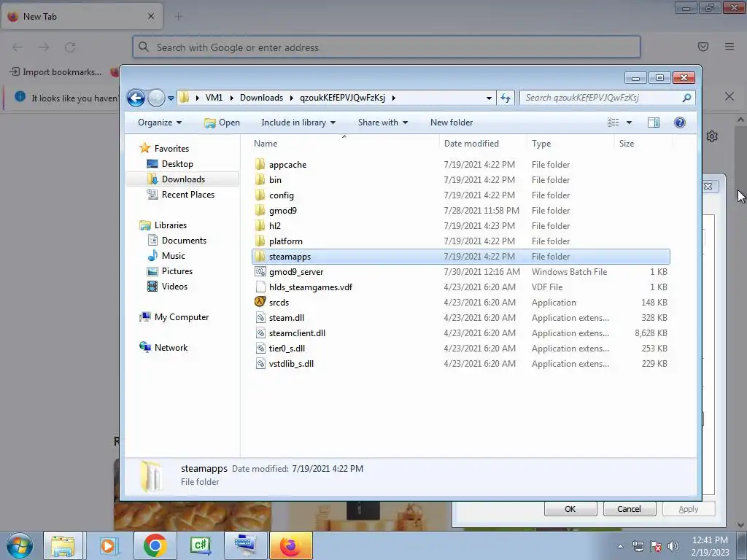Select Desktop under Favorites
747x560 pixels.
(177, 164)
